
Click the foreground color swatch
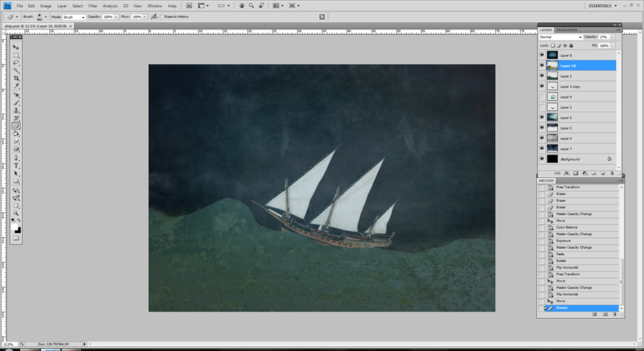[x=14, y=227]
